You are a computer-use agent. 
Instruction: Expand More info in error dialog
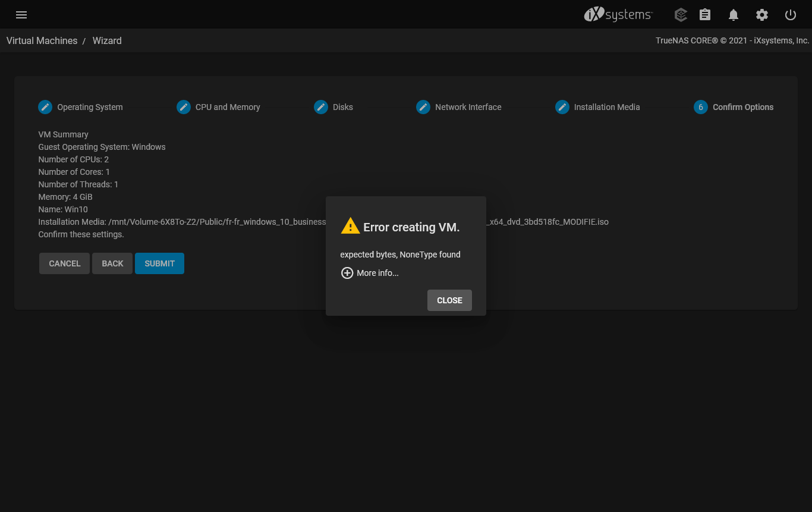(x=370, y=273)
